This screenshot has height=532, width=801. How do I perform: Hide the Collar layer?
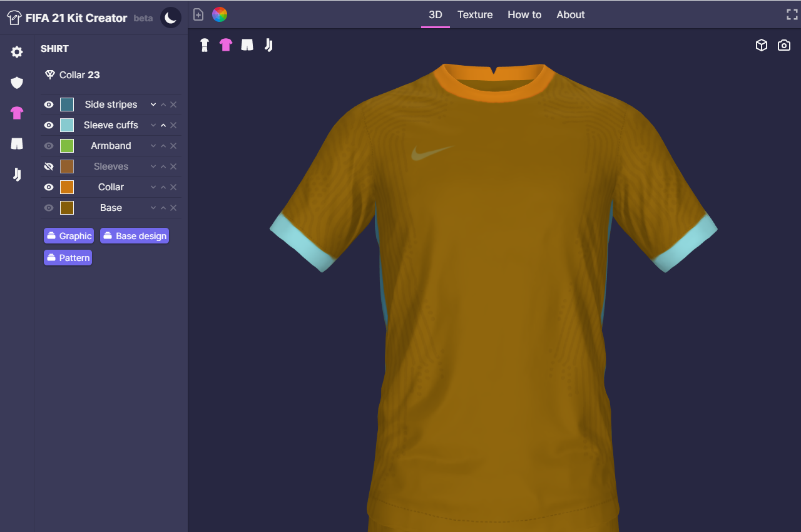point(49,187)
